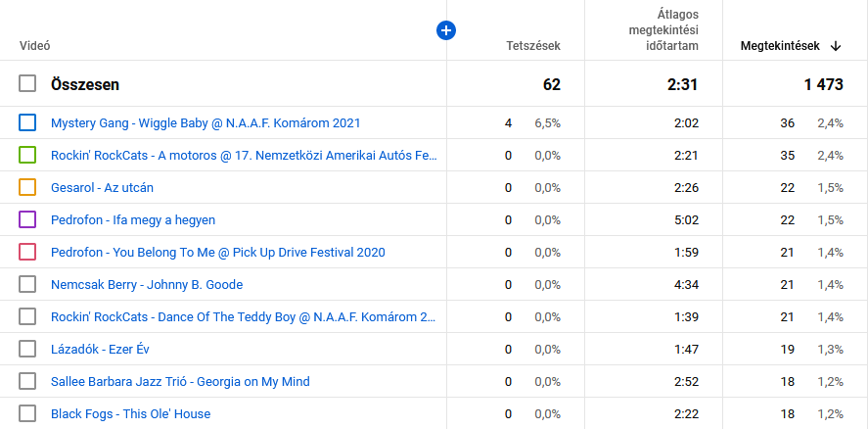Click the Videó column header
868x429 pixels.
(35, 46)
